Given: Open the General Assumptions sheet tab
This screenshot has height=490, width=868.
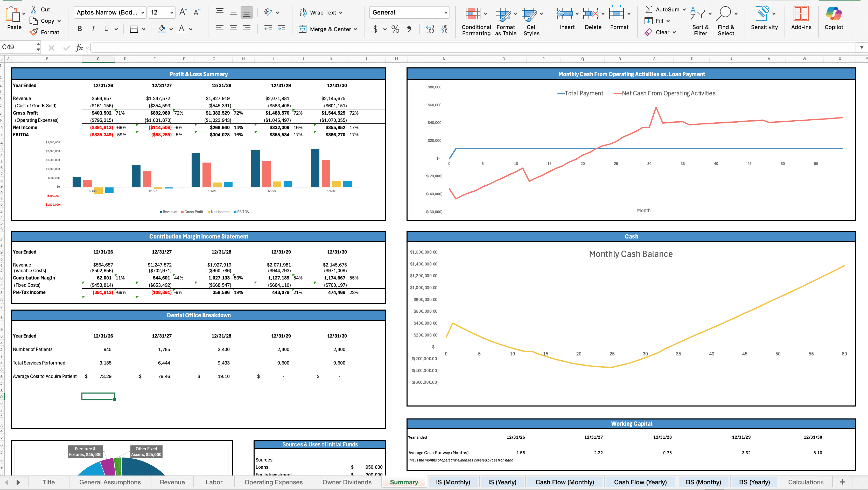Looking at the screenshot, I should (110, 482).
